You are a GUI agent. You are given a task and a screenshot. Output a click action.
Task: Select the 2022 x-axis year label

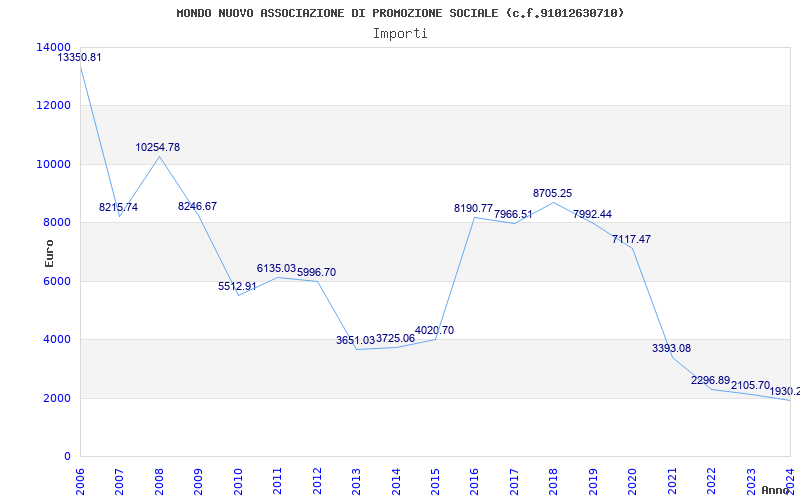pyautogui.click(x=712, y=481)
